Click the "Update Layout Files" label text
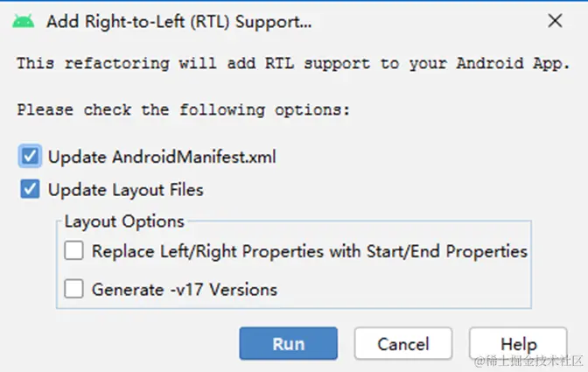The image size is (588, 372). 125,189
